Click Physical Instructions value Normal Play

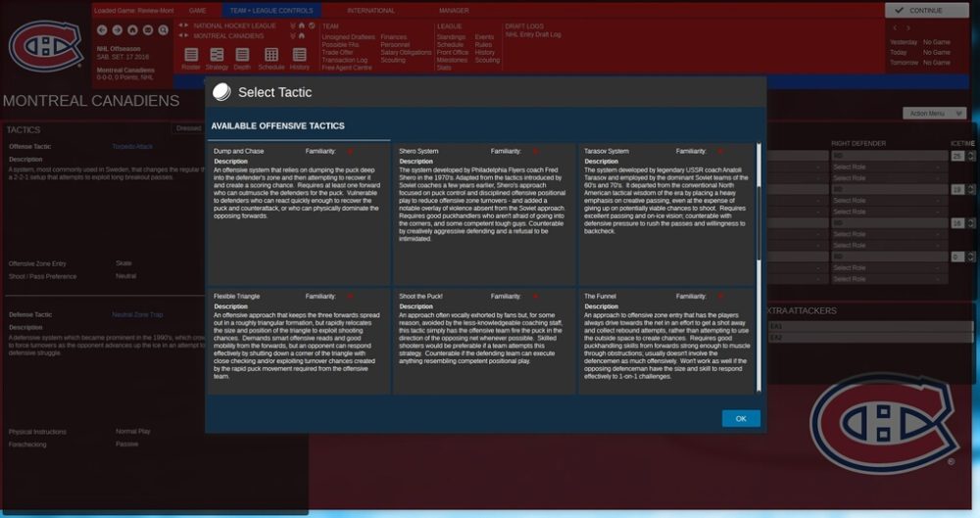133,431
